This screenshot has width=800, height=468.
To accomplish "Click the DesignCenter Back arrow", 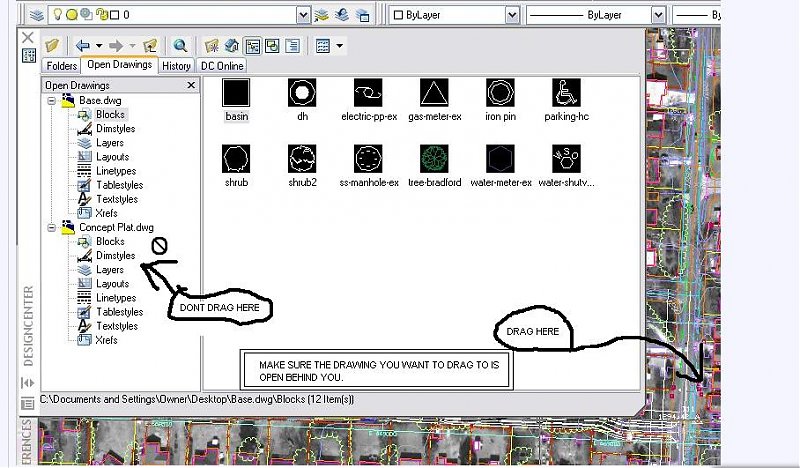I will click(x=82, y=46).
